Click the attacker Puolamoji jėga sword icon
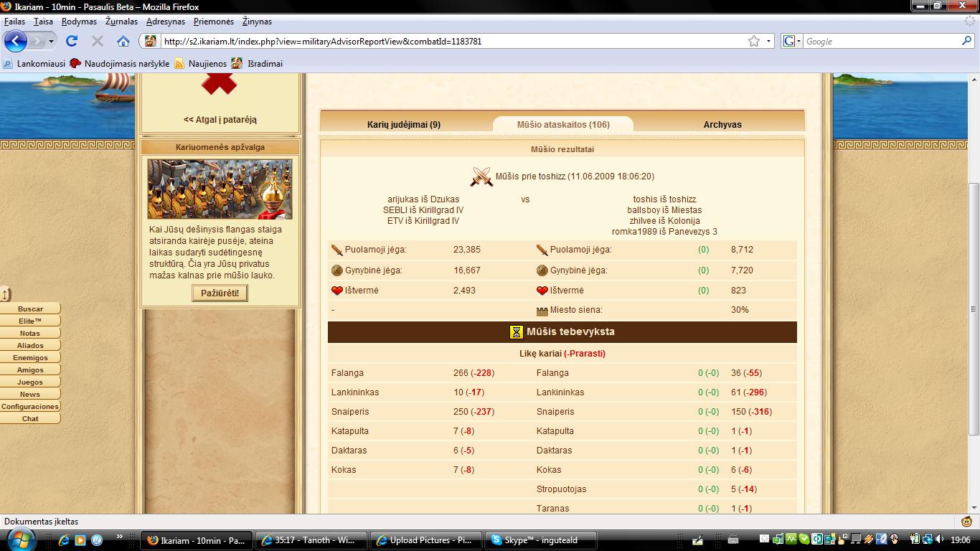The height and width of the screenshot is (551, 980). click(337, 250)
